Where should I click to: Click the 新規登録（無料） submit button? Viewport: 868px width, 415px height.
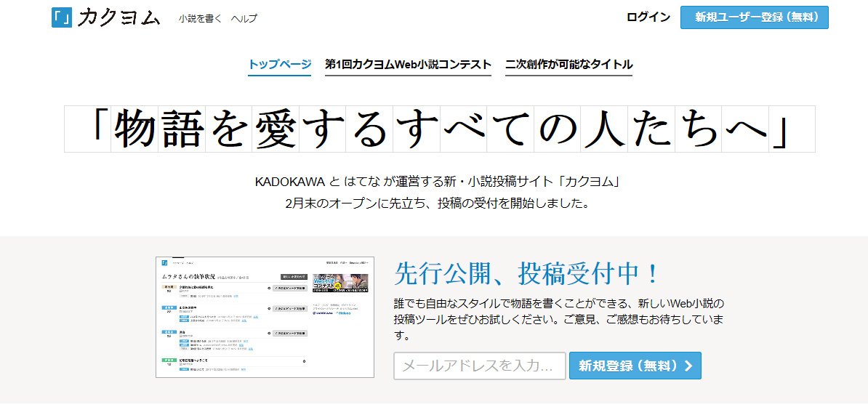click(x=635, y=366)
